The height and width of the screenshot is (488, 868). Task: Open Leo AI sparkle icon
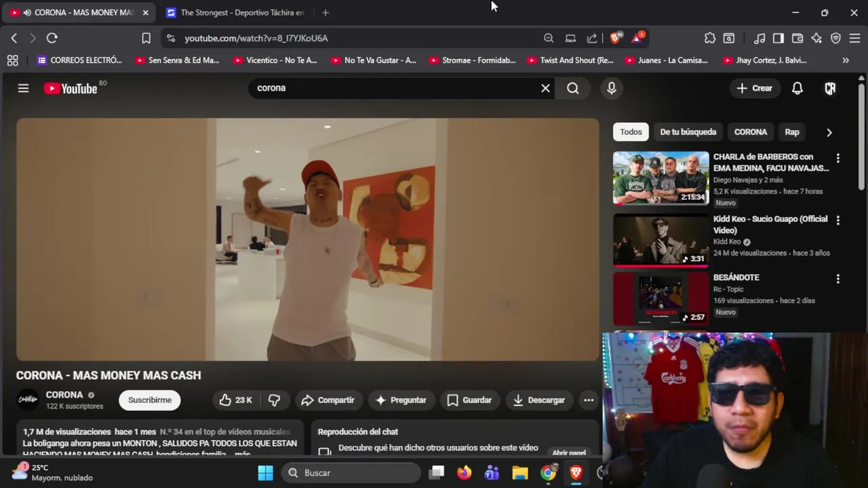pos(816,38)
